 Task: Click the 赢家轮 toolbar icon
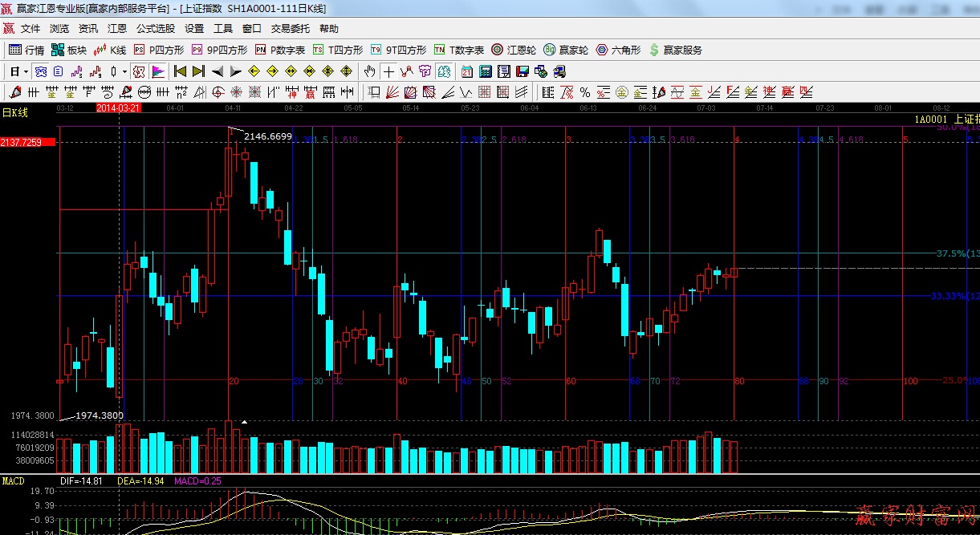[x=565, y=50]
